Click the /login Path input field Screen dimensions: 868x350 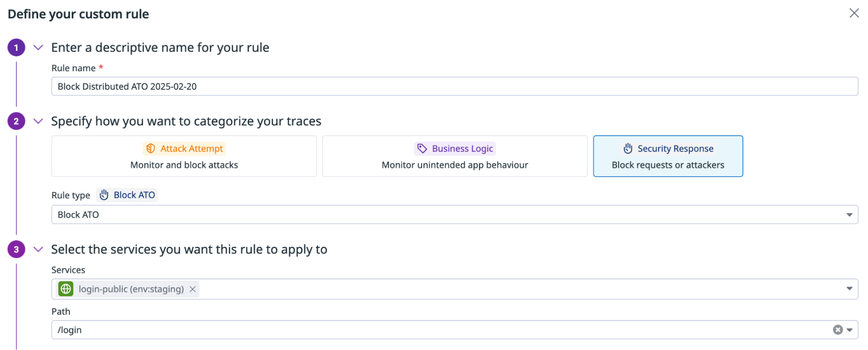tap(434, 330)
